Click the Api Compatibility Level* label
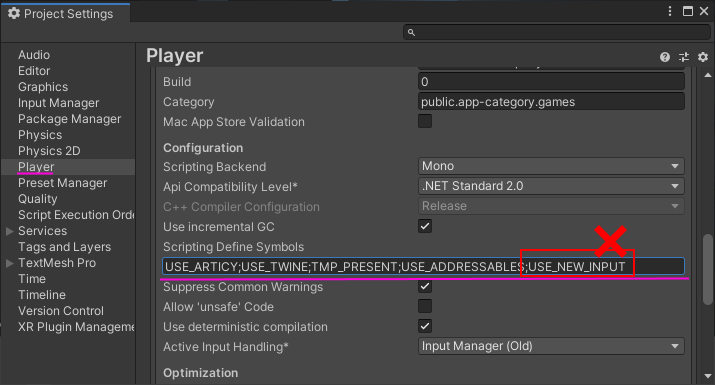 click(230, 187)
